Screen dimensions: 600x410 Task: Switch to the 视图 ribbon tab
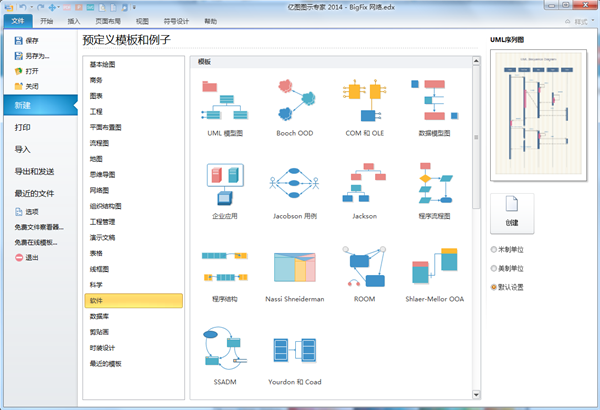click(142, 21)
